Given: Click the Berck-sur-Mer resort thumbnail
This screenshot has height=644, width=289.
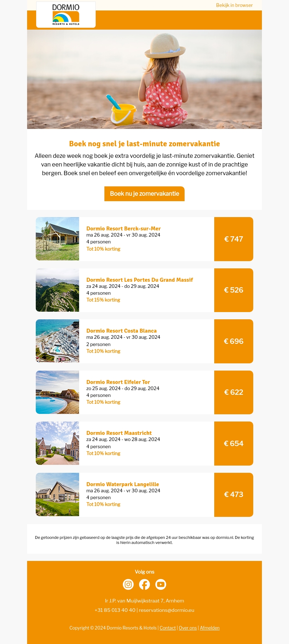Looking at the screenshot, I should coord(57,239).
